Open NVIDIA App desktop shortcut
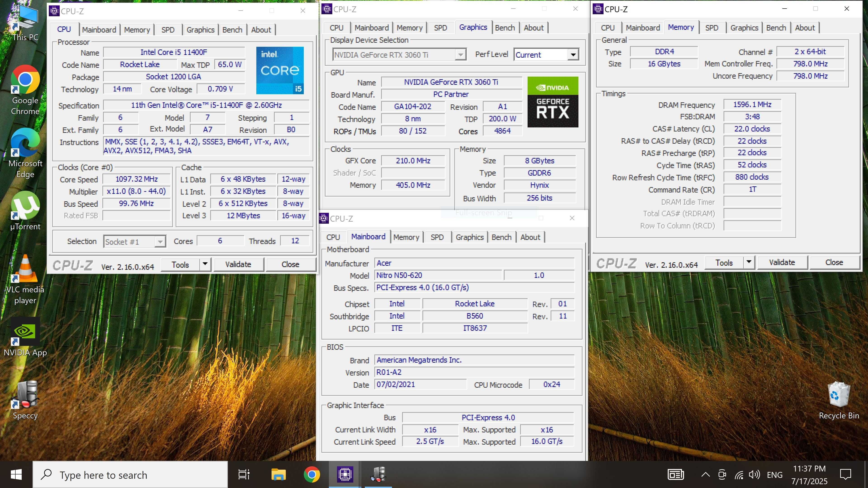Image resolution: width=868 pixels, height=488 pixels. 25,337
